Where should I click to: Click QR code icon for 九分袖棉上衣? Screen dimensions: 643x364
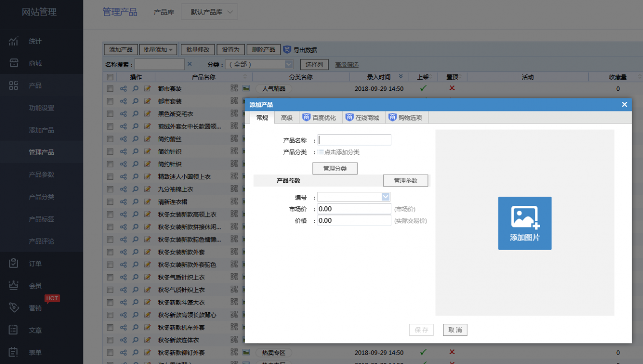[234, 189]
